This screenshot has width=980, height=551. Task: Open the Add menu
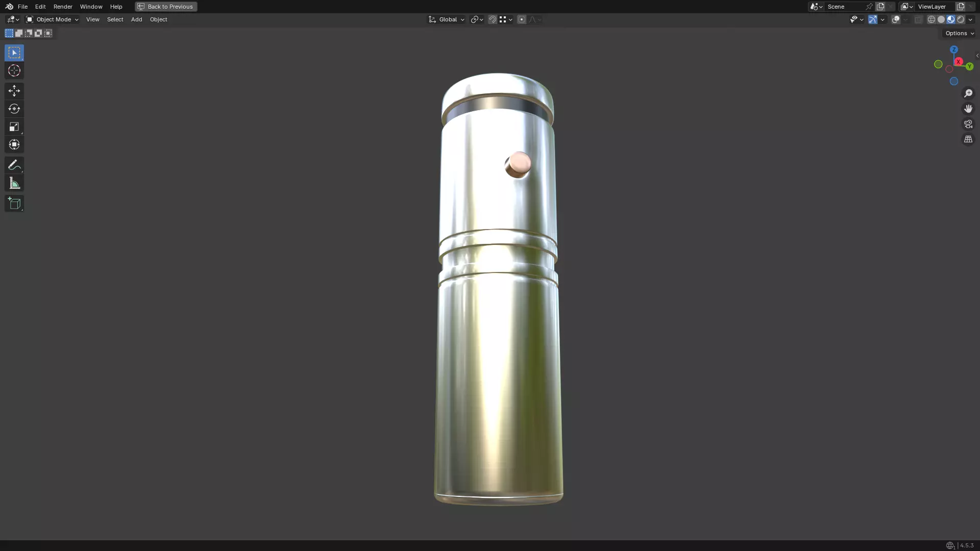(x=136, y=19)
